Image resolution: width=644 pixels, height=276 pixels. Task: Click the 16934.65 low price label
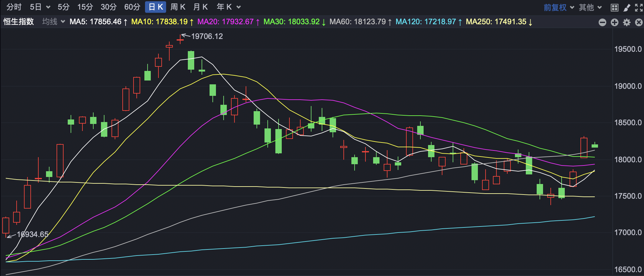point(33,234)
